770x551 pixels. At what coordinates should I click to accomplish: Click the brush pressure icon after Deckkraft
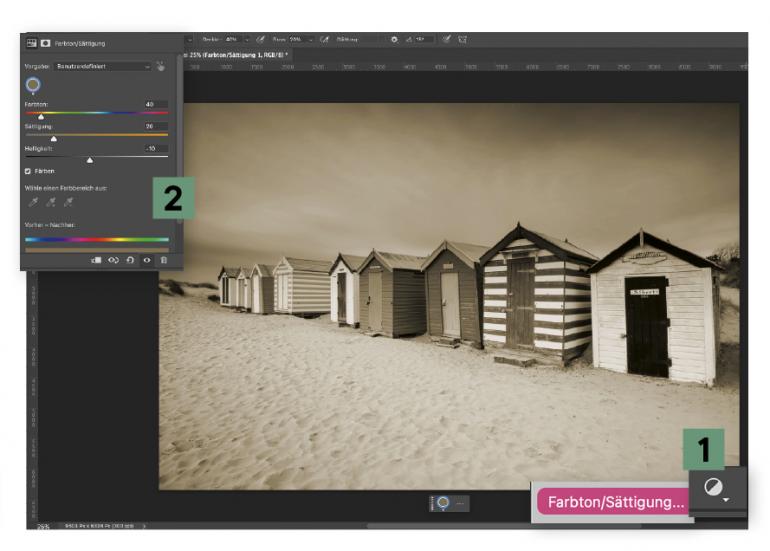(x=261, y=39)
